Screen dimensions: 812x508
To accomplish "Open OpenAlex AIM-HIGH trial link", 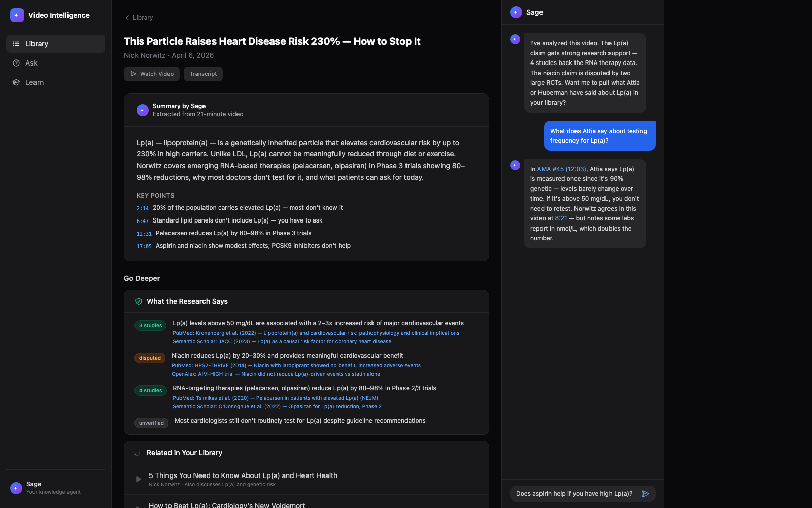I will pyautogui.click(x=276, y=374).
